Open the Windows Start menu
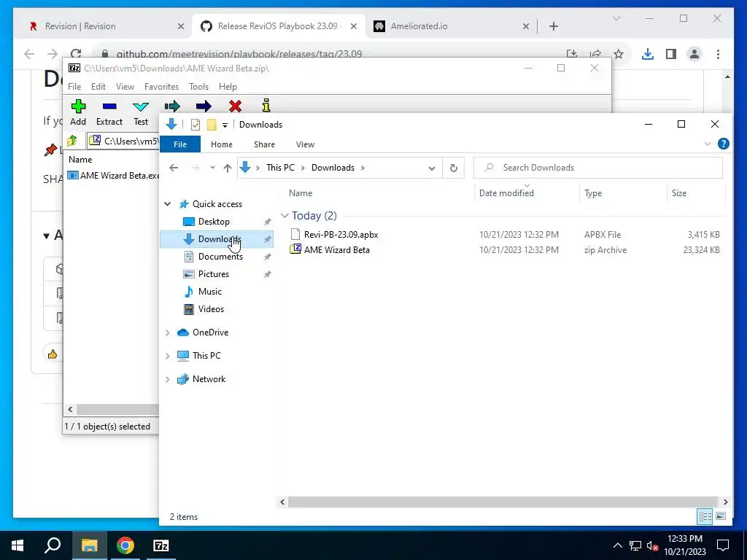747x560 pixels. tap(18, 545)
